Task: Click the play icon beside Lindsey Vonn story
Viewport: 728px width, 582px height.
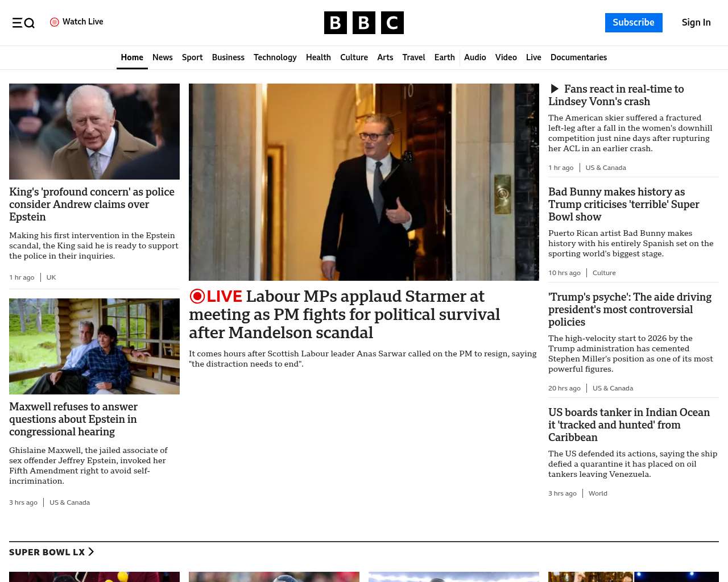Action: [x=555, y=89]
